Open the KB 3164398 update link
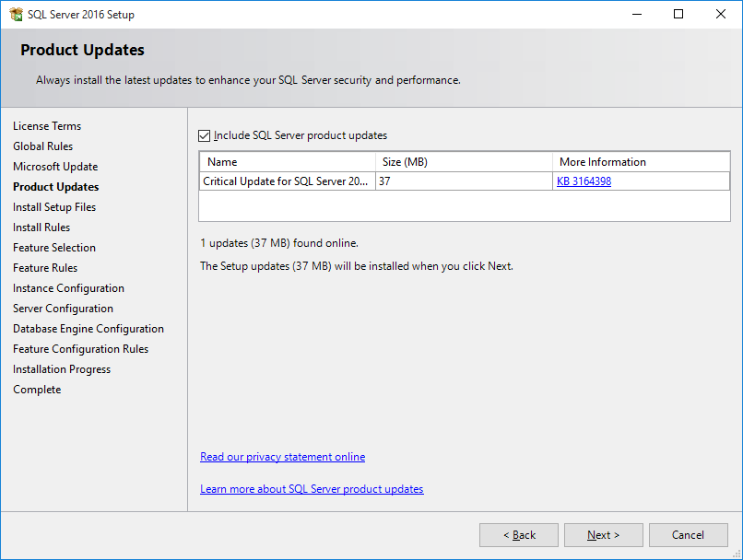743x560 pixels. tap(584, 181)
